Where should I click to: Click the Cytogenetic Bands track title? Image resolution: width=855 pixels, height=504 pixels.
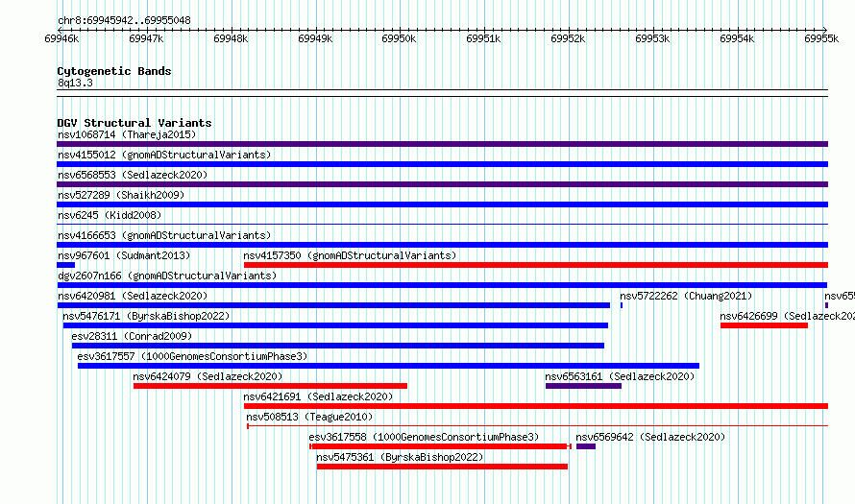[x=114, y=71]
